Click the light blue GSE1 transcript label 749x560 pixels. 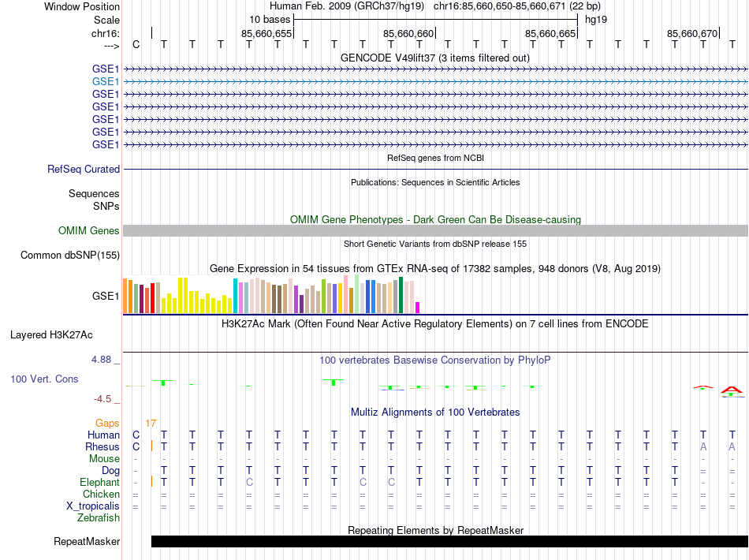click(106, 81)
